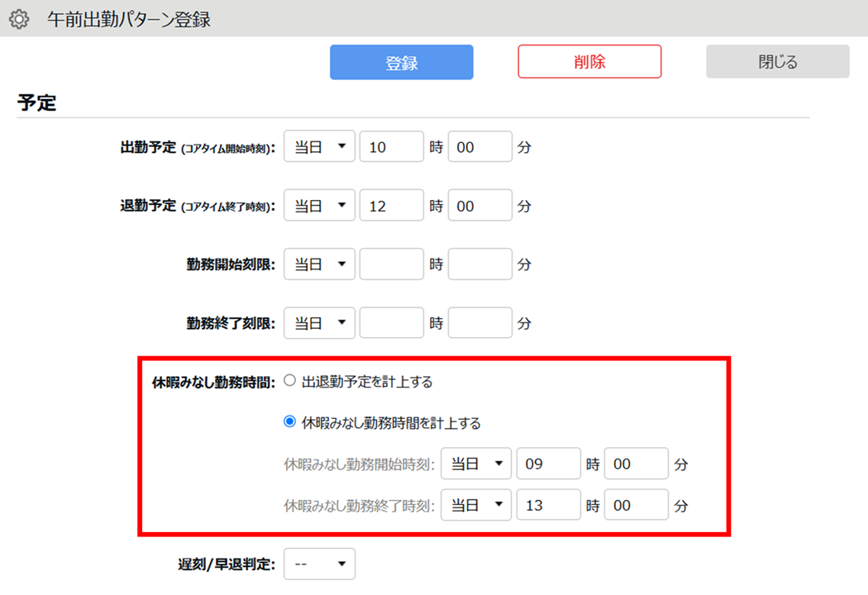Open the 退勤予定 day dropdown
The height and width of the screenshot is (595, 868).
click(319, 206)
